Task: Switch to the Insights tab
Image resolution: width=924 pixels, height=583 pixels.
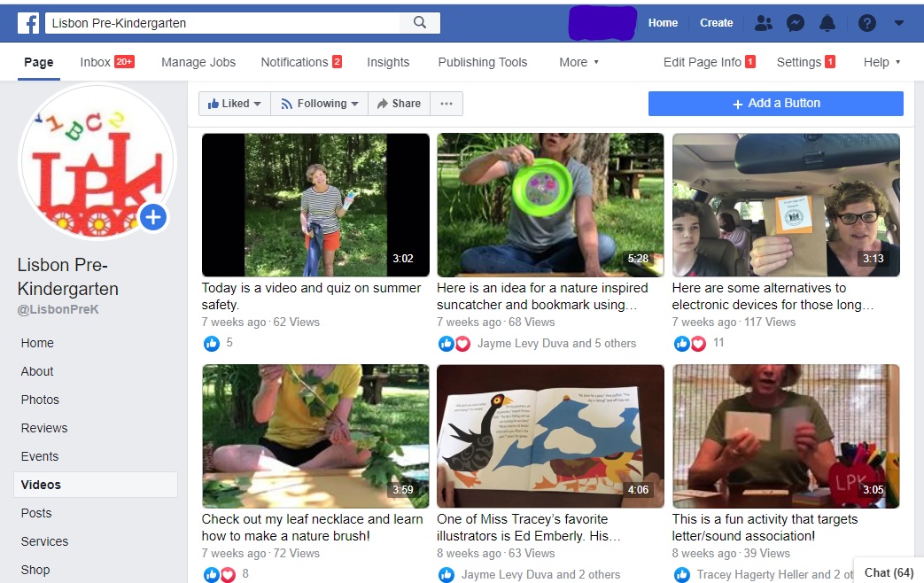Action: (x=388, y=62)
